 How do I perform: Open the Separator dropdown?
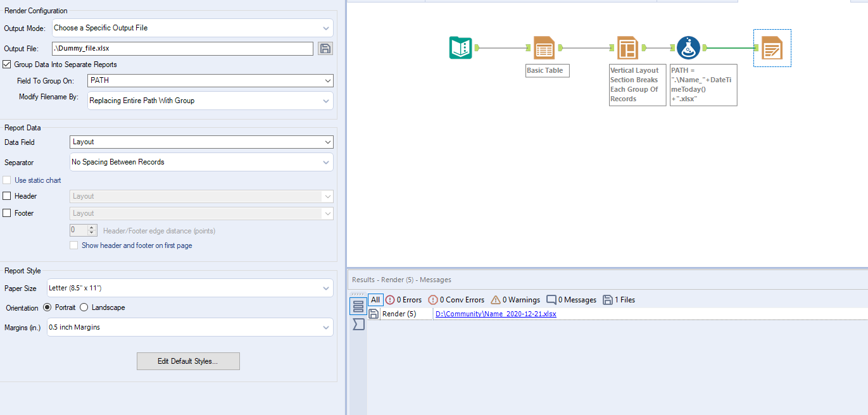[x=201, y=162]
